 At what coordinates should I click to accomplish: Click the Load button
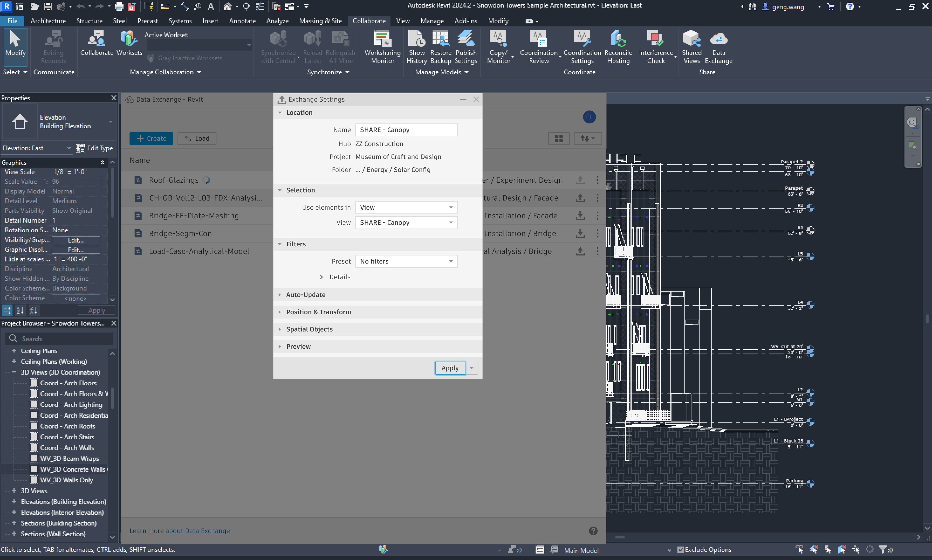coord(197,139)
